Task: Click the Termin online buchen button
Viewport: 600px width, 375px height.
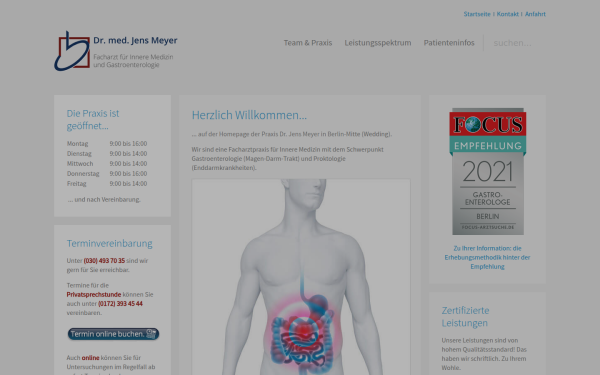Action: tap(113, 334)
